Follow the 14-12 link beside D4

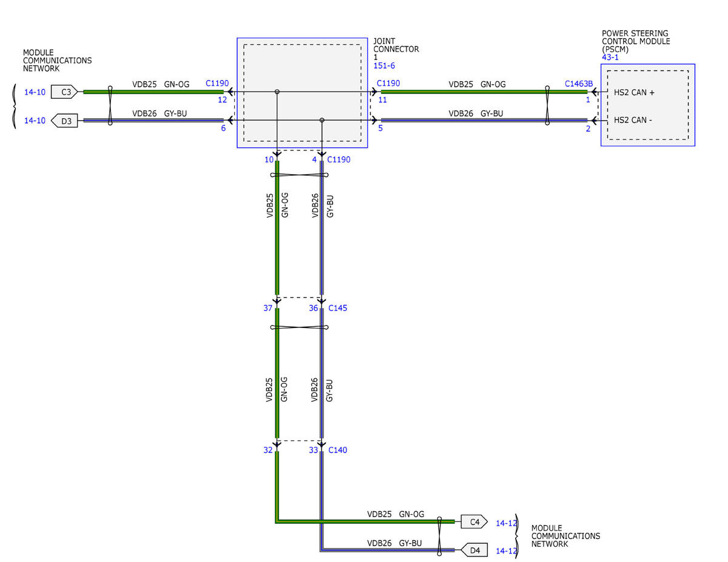[x=506, y=551]
